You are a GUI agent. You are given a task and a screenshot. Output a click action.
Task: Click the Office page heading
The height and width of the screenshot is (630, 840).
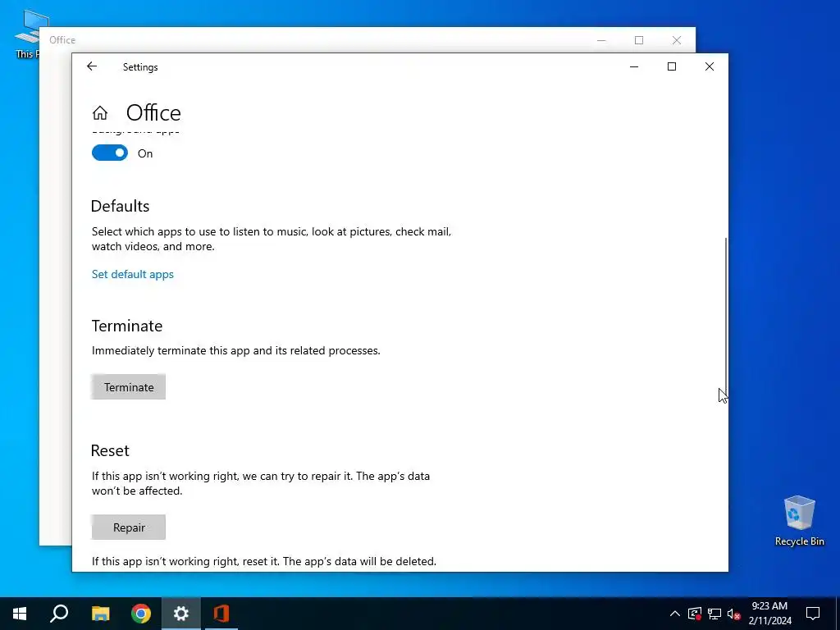(x=153, y=113)
